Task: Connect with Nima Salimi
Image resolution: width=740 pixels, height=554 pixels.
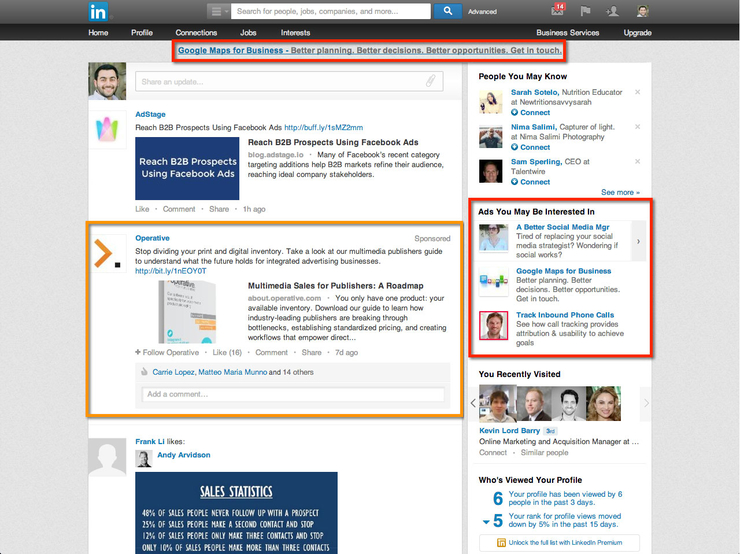Action: tap(530, 147)
